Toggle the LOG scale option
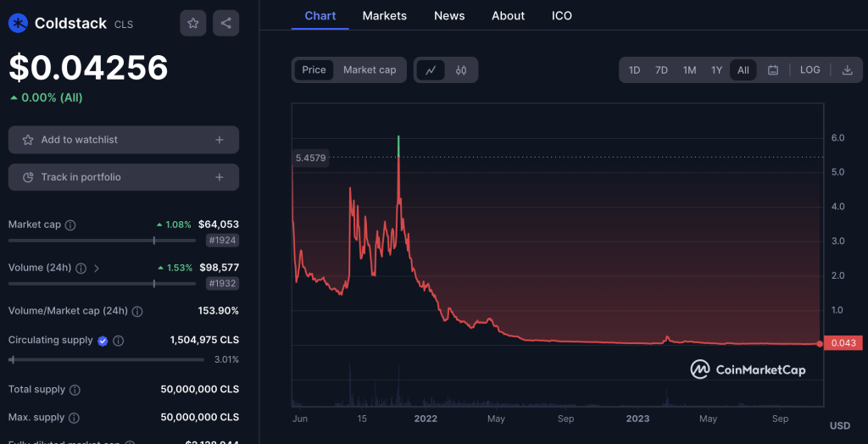Screen dimensions: 868x444 point(810,70)
